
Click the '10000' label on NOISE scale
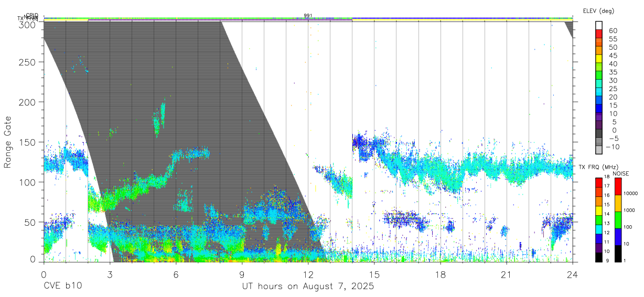631,193
